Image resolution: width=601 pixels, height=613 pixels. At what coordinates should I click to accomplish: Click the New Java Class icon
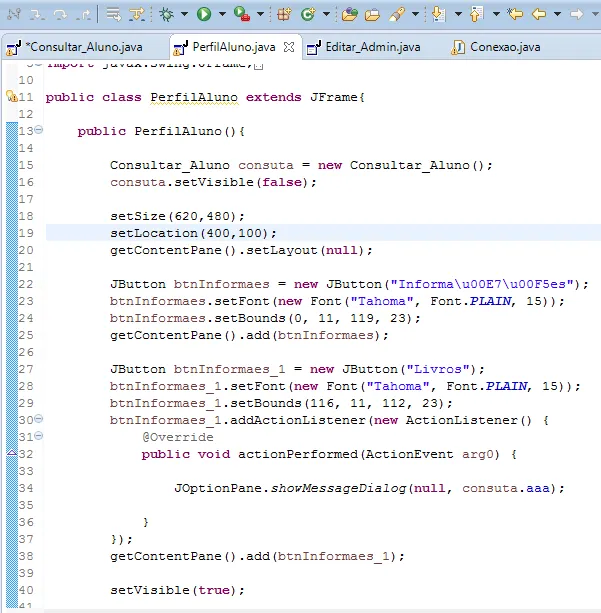point(308,14)
